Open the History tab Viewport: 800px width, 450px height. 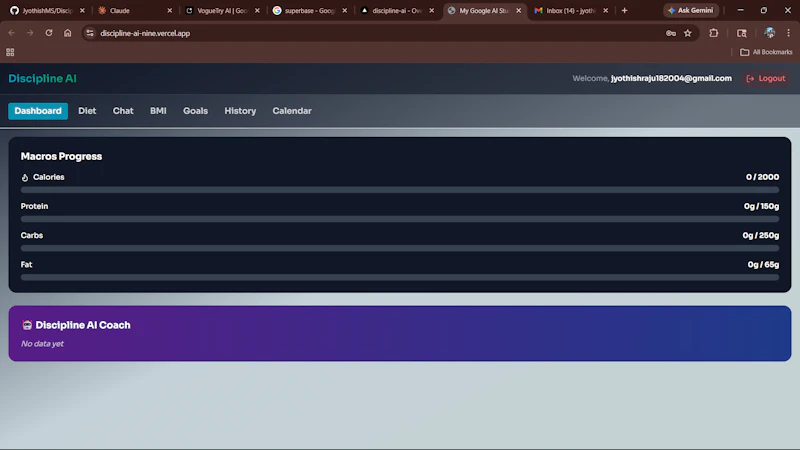(240, 111)
